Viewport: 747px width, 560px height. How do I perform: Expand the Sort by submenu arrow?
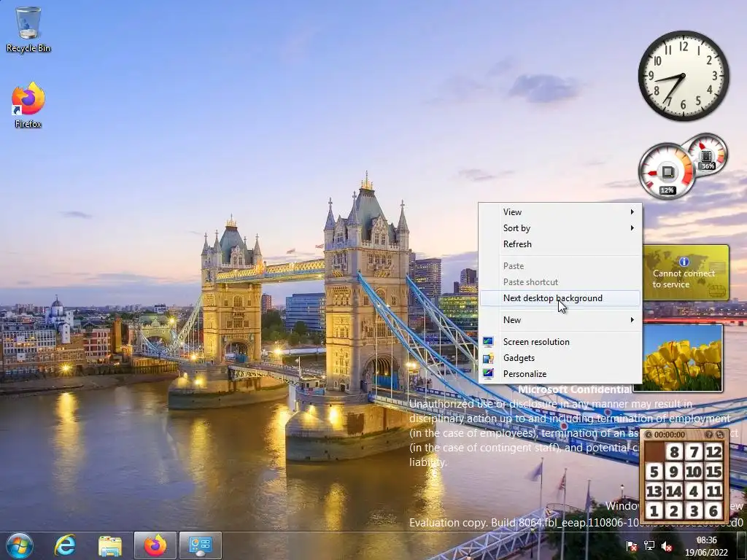(632, 228)
